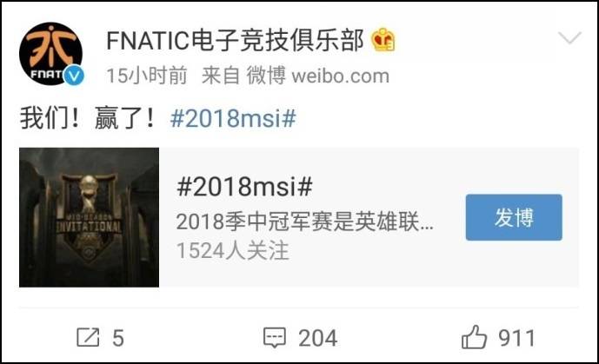Open the FNATIC profile avatar

click(50, 54)
